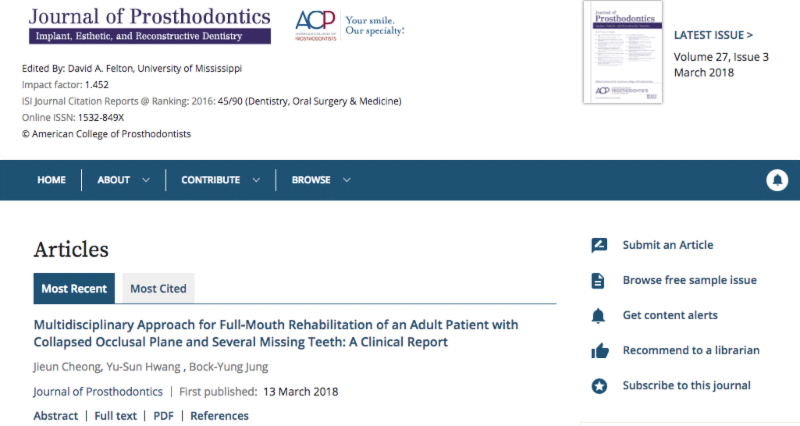Click the notification bell icon in navbar
This screenshot has height=426, width=800.
(x=777, y=180)
